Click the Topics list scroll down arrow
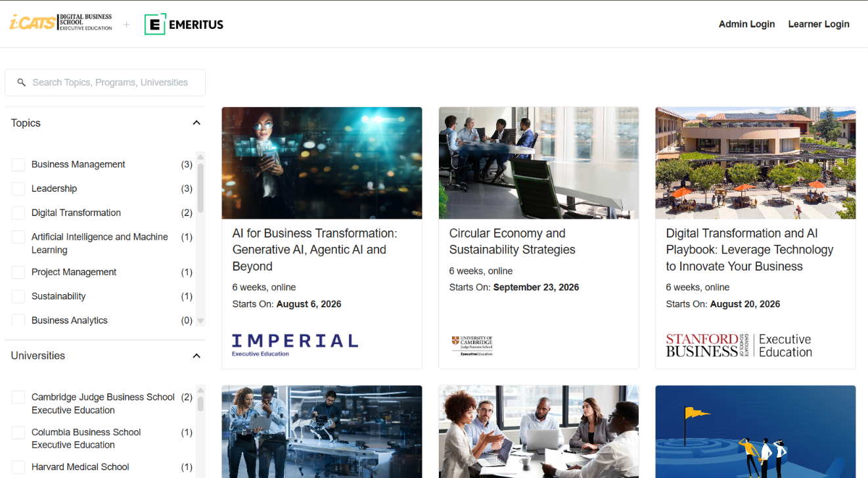The image size is (868, 478). (200, 321)
